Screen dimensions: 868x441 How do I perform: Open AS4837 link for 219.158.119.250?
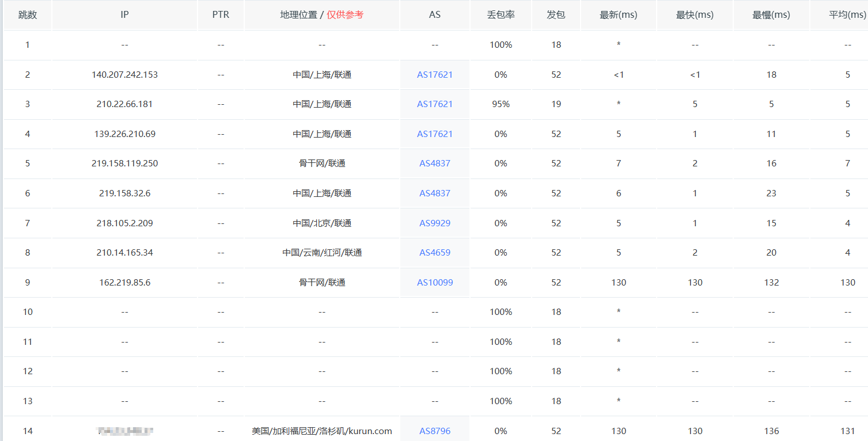coord(435,164)
